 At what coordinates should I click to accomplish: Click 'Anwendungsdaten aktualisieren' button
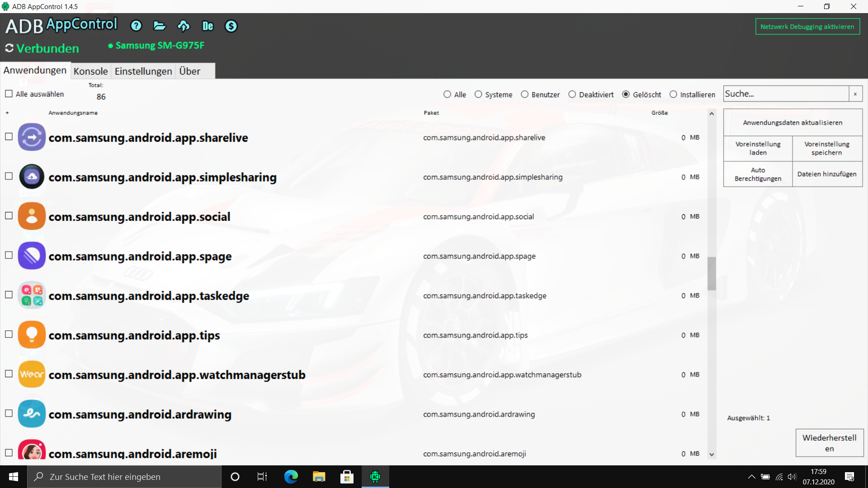coord(793,122)
